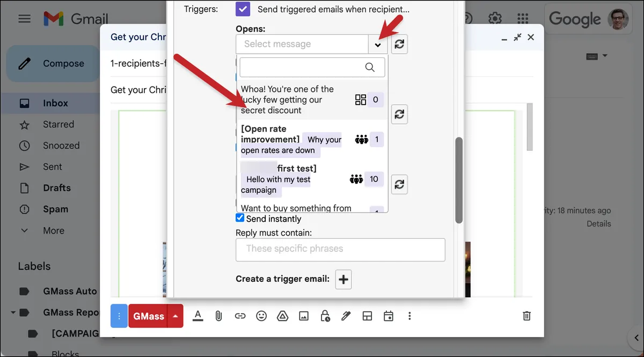Open the GMass Auto label
The image size is (644, 357).
click(70, 292)
